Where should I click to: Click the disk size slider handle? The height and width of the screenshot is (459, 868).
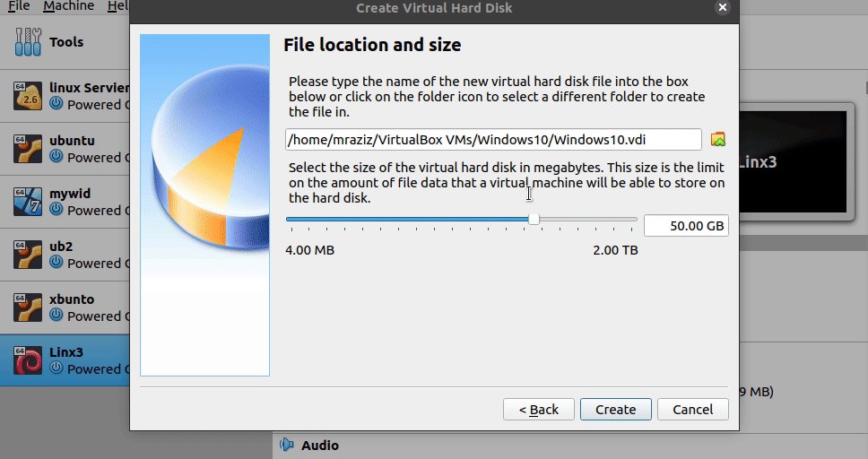(534, 220)
